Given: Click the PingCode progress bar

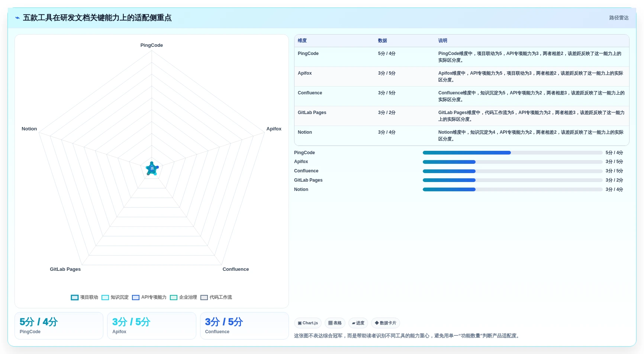Looking at the screenshot, I should point(512,153).
